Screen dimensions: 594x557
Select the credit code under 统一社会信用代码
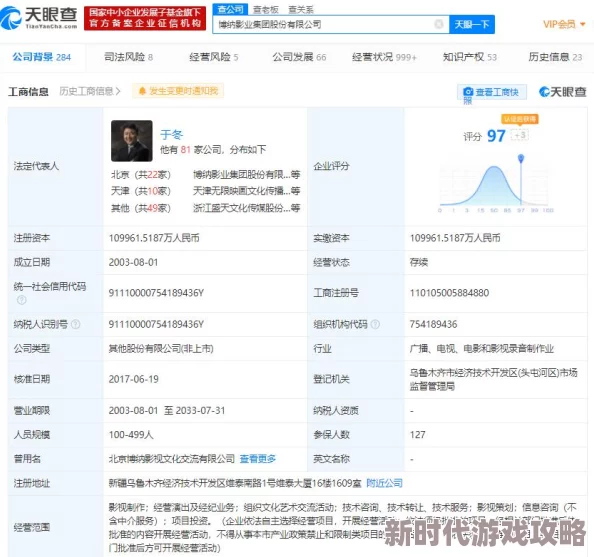(156, 293)
